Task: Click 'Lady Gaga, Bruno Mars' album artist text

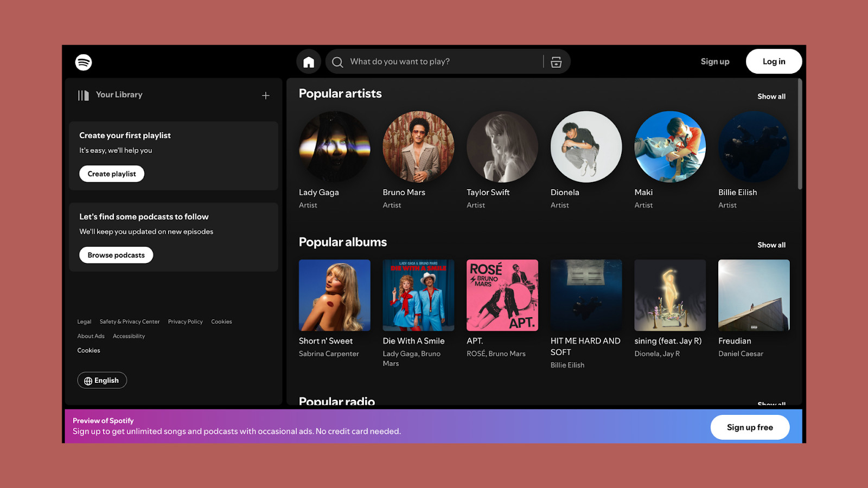Action: [412, 359]
